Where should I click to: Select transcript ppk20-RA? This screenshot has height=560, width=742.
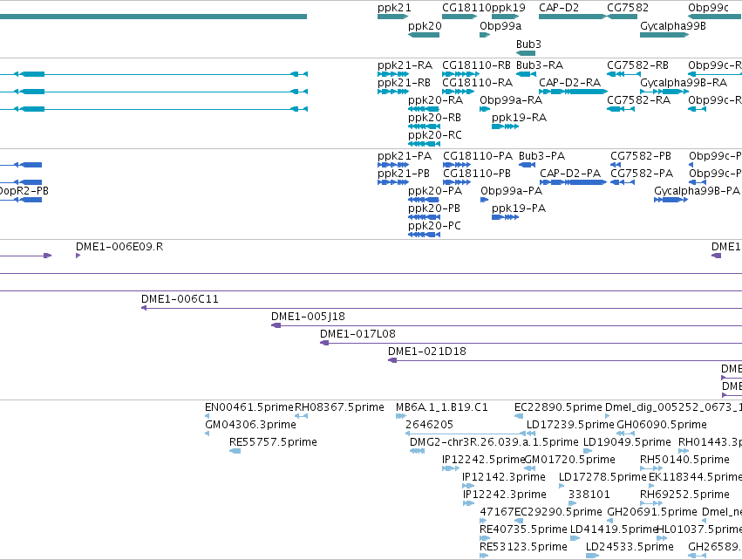pyautogui.click(x=424, y=109)
